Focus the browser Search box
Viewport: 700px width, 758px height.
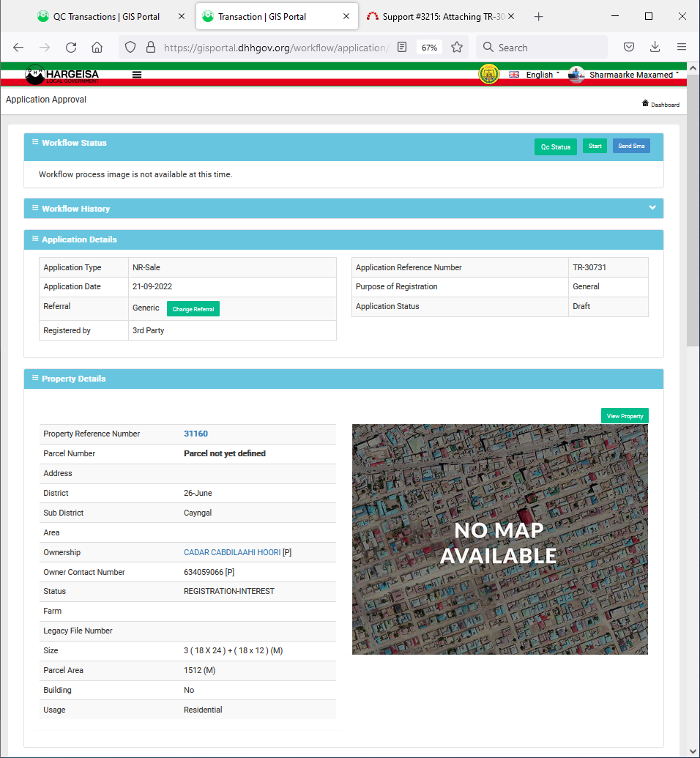point(541,48)
